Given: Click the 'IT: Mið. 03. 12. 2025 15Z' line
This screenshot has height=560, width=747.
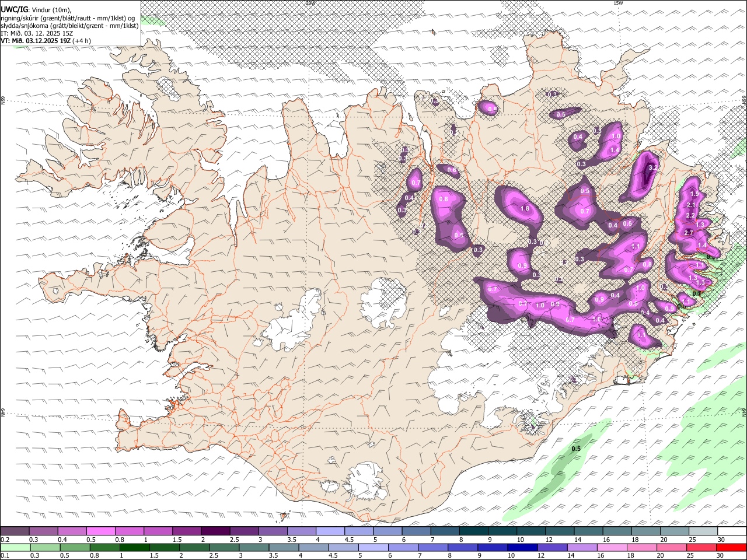Looking at the screenshot, I should click(37, 33).
